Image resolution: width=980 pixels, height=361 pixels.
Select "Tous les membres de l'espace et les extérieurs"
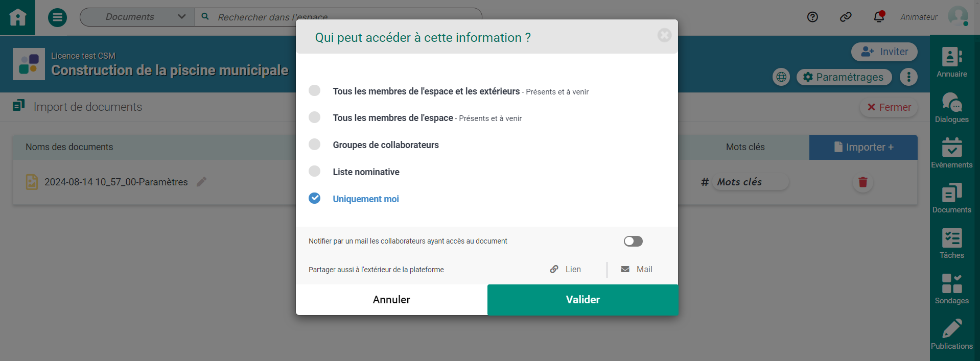coord(315,91)
